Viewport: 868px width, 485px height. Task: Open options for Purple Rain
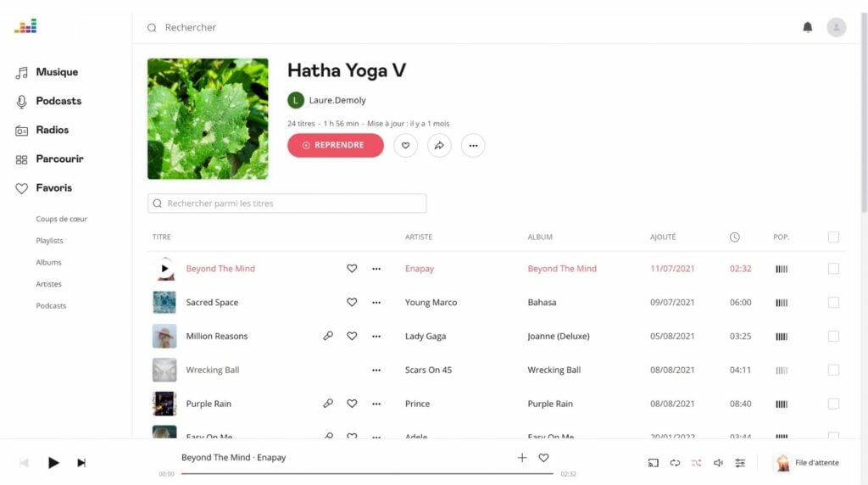(376, 404)
